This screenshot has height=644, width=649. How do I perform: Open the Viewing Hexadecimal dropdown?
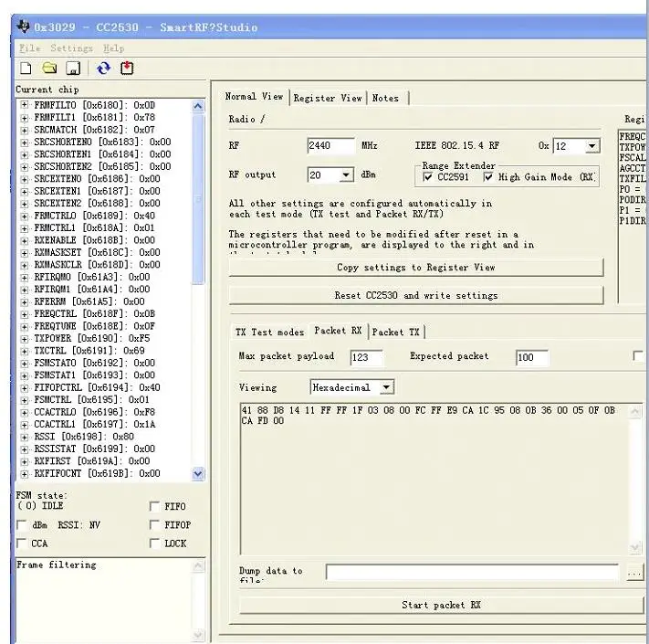(386, 387)
